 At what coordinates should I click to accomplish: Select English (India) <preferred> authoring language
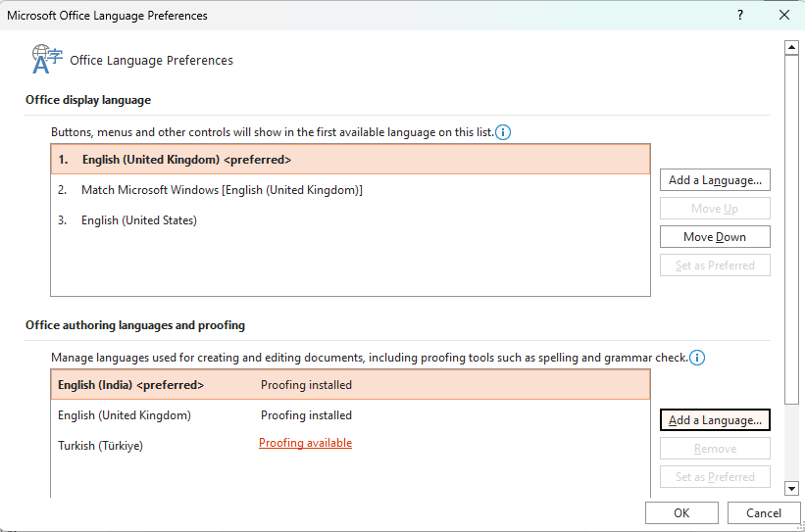(x=351, y=385)
